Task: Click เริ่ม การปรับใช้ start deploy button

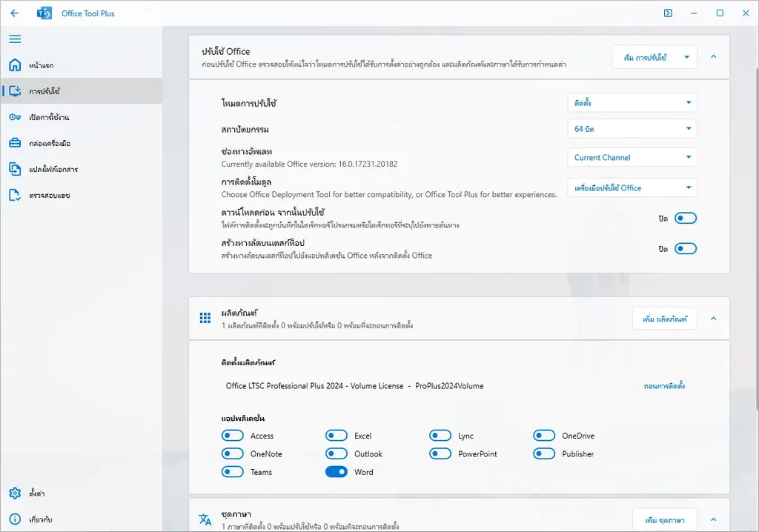Action: tap(646, 57)
